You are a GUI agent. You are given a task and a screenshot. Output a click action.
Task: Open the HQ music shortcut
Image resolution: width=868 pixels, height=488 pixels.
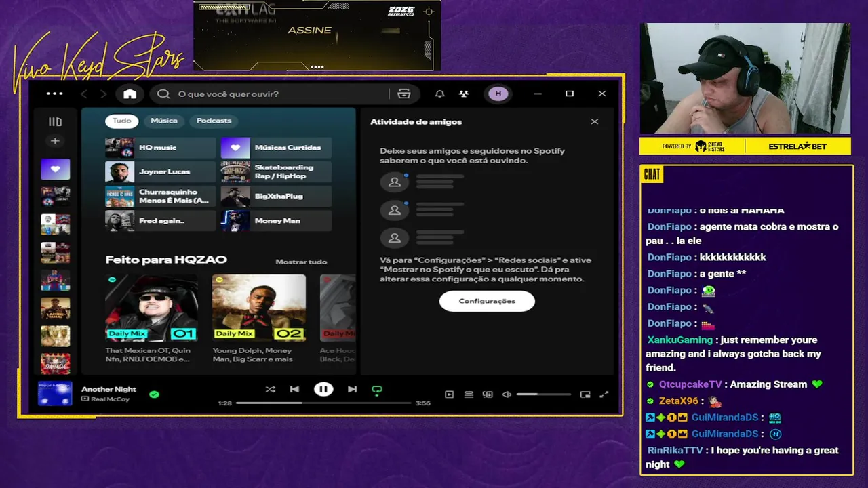tap(161, 148)
